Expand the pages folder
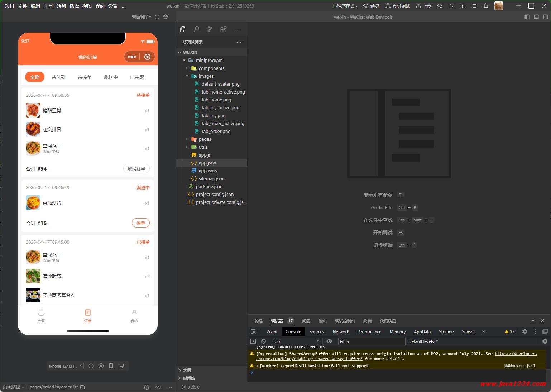This screenshot has width=551, height=392. (x=205, y=139)
